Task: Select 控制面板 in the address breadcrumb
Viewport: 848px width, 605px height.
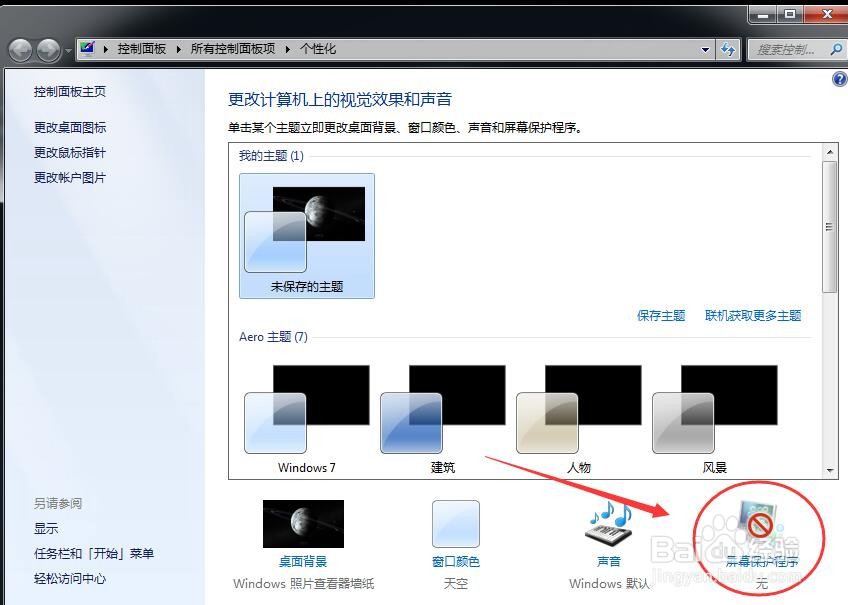Action: pos(142,49)
